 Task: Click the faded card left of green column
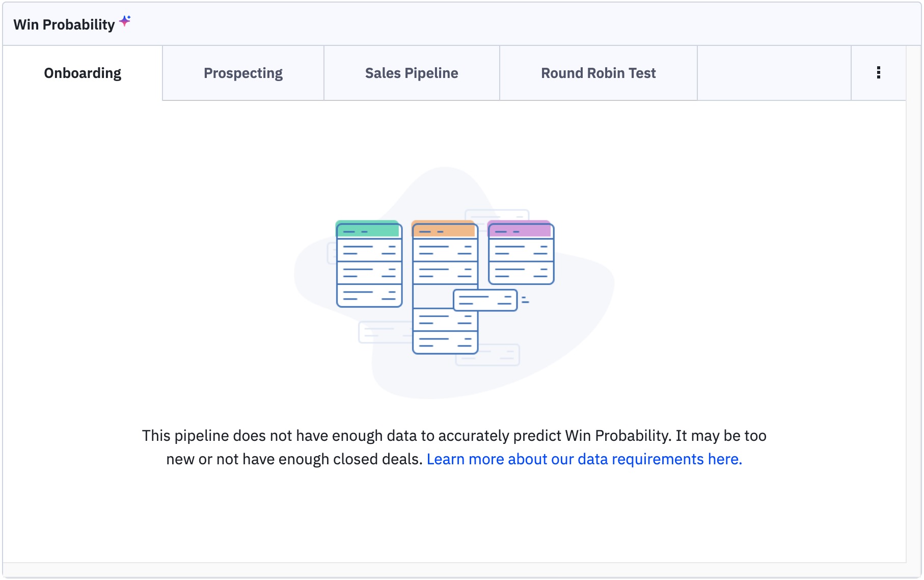pyautogui.click(x=332, y=253)
